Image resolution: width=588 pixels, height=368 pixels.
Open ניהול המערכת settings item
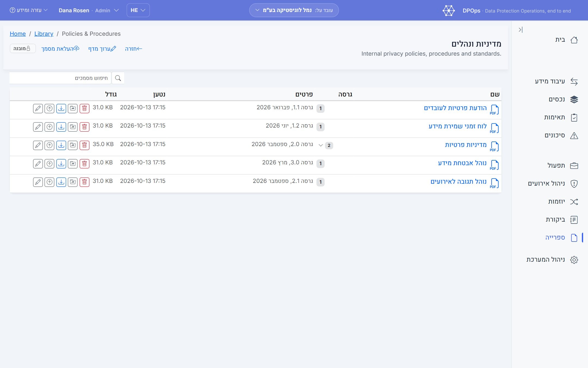(552, 260)
